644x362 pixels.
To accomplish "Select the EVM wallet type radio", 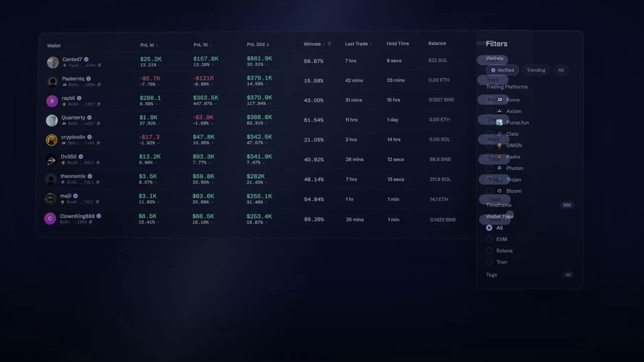I will (x=489, y=239).
